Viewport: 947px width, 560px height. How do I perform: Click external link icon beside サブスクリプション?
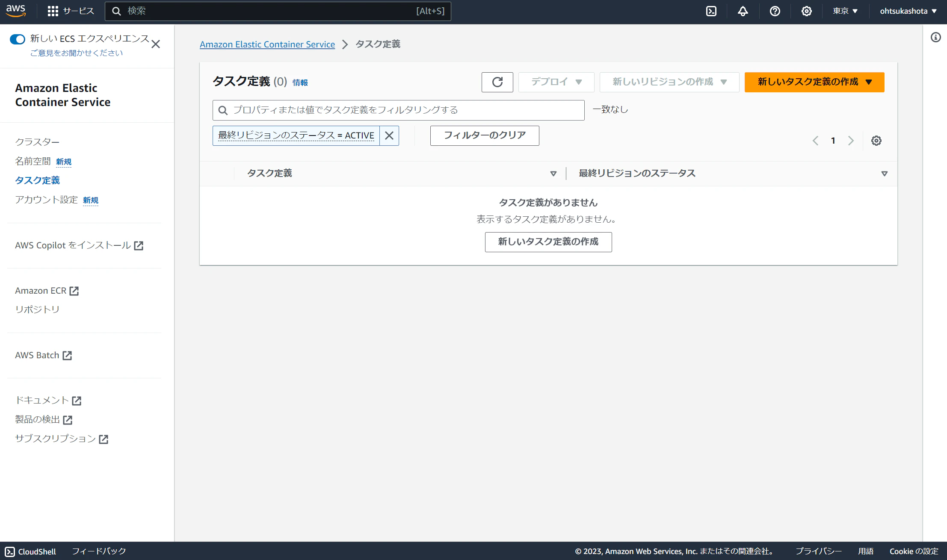(104, 439)
